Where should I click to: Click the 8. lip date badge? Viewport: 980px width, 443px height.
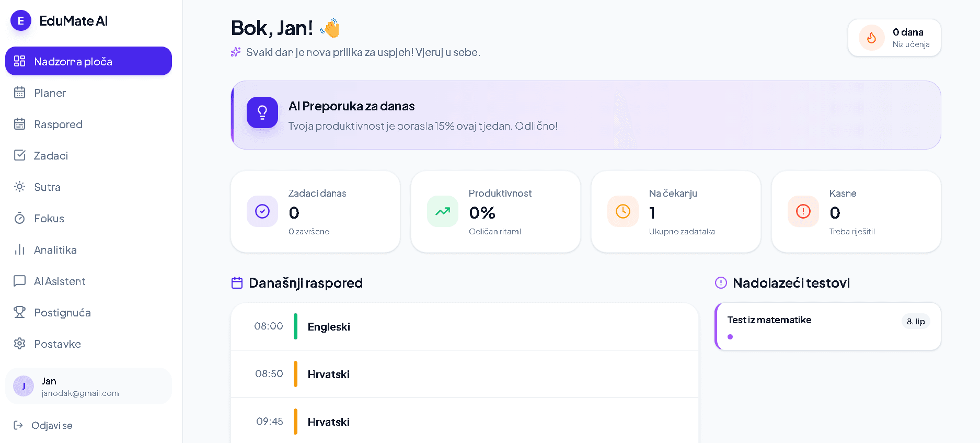tap(916, 321)
